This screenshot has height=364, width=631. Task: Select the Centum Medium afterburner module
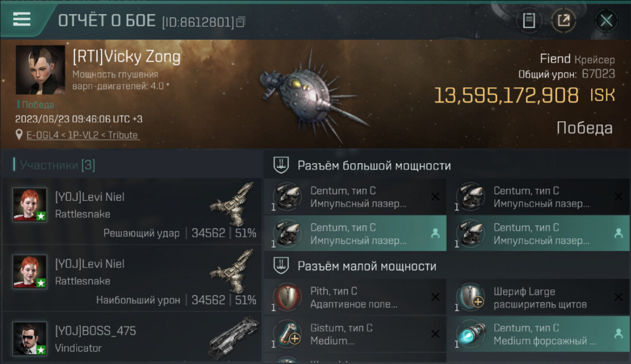tap(539, 334)
